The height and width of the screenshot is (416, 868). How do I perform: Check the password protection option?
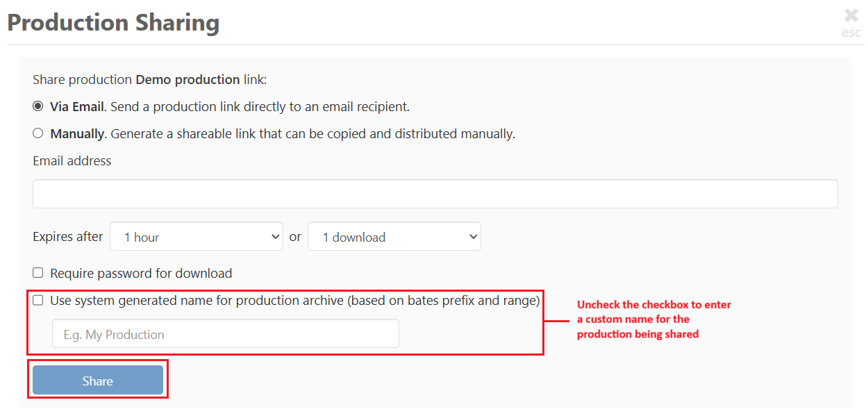pyautogui.click(x=38, y=273)
